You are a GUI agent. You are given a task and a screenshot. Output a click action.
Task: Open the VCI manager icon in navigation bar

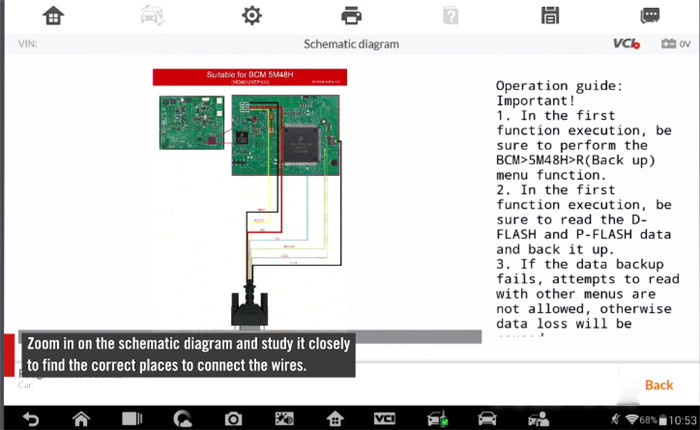(384, 419)
